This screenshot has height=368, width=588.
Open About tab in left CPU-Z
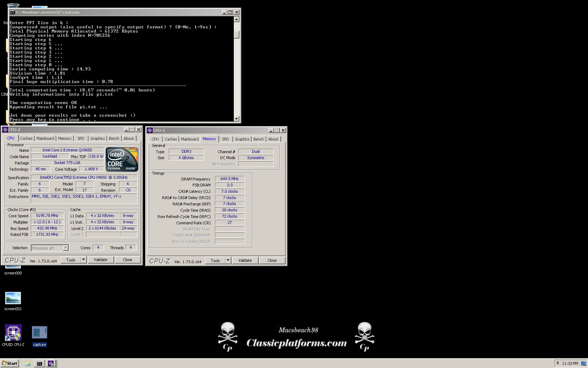[129, 138]
